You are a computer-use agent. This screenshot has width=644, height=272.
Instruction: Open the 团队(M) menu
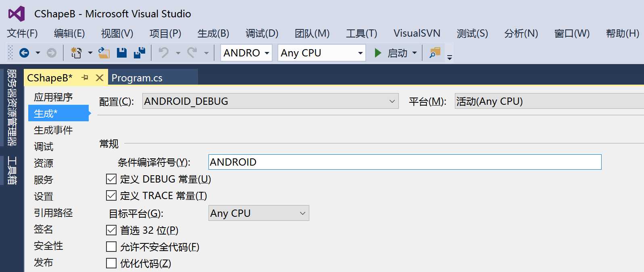312,33
